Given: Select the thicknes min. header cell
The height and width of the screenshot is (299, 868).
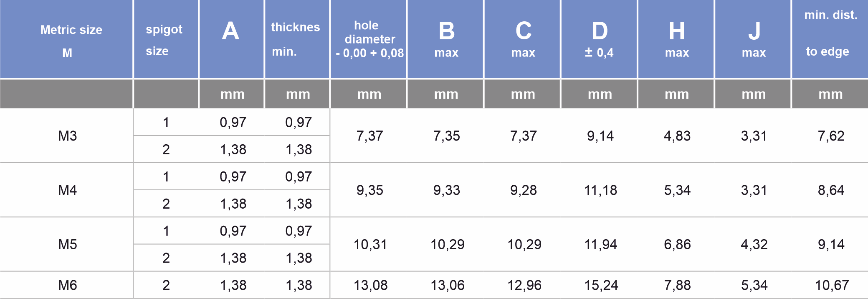Looking at the screenshot, I should pyautogui.click(x=297, y=39).
